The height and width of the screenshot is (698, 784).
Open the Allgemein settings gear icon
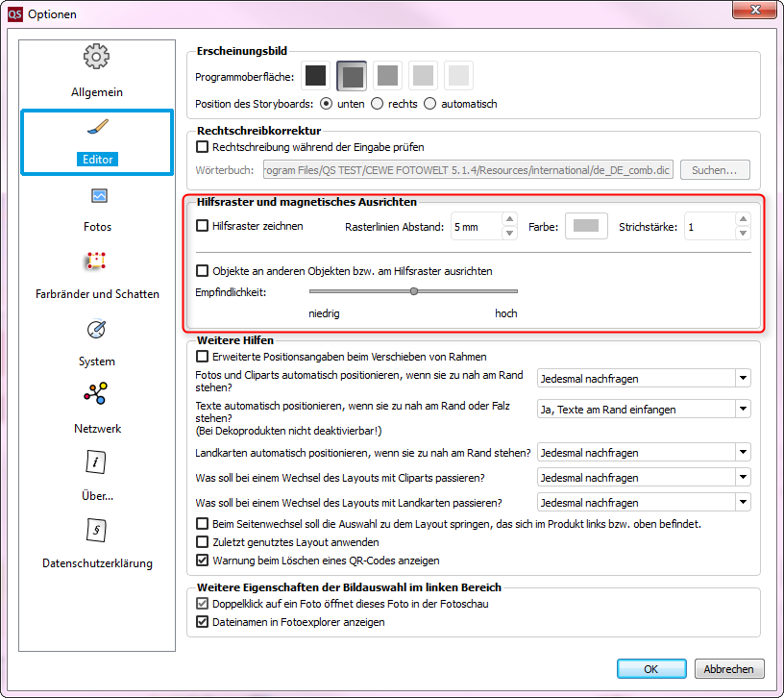(x=96, y=57)
